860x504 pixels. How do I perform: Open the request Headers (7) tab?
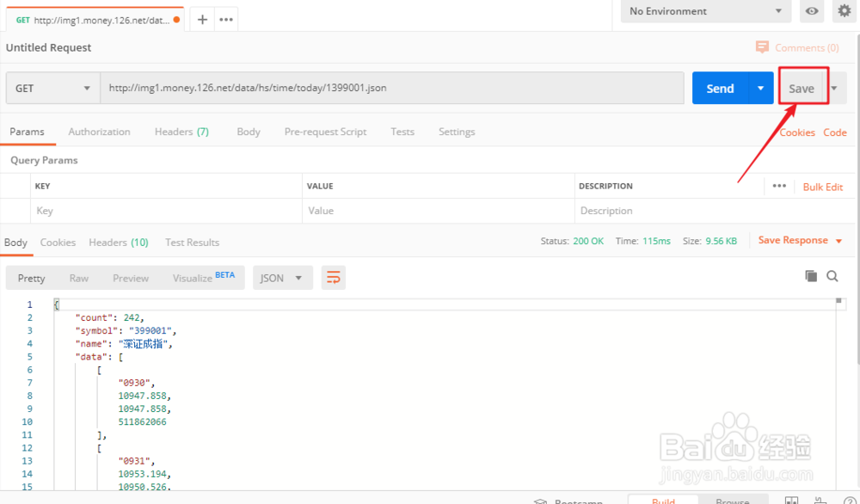pyautogui.click(x=181, y=132)
